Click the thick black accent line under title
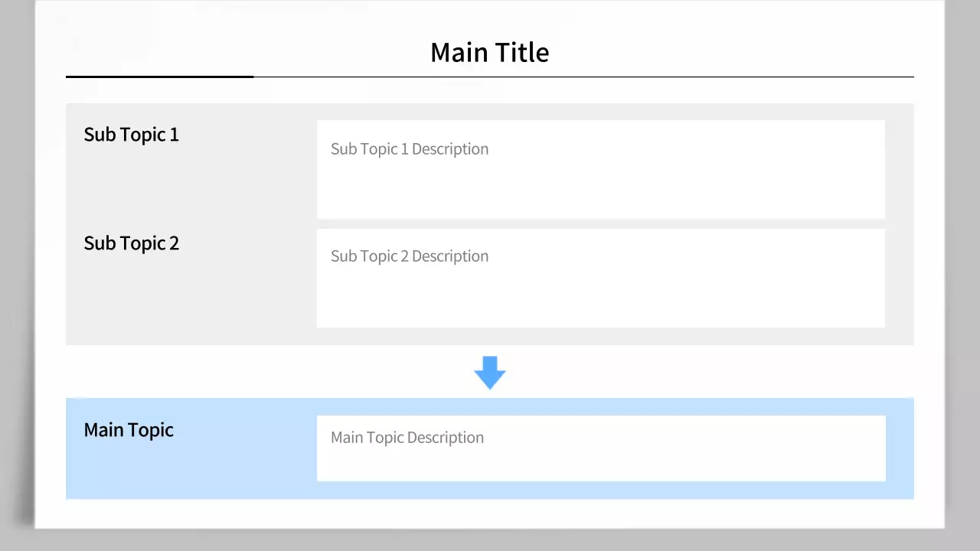 click(159, 77)
